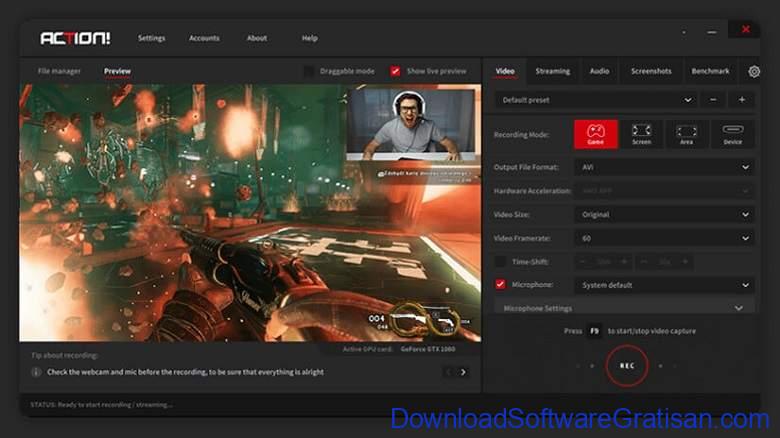Select Area recording mode
Viewport: 780px width, 438px height.
coord(686,134)
